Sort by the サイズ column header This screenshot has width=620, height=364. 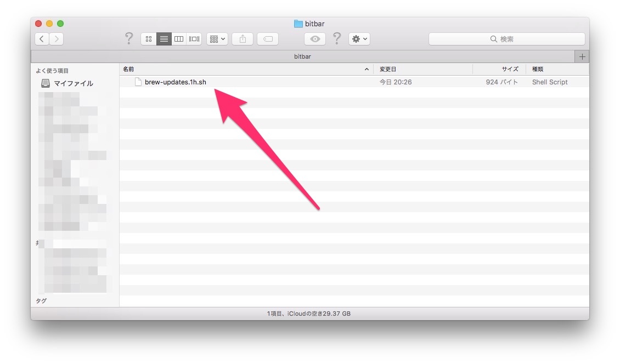(499, 69)
